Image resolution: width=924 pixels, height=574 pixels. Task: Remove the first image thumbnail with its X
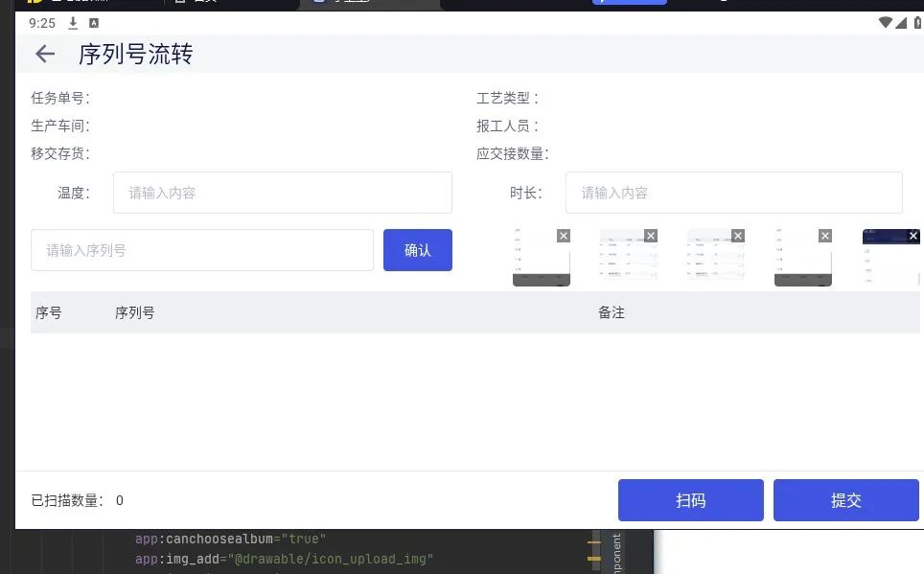(x=564, y=235)
